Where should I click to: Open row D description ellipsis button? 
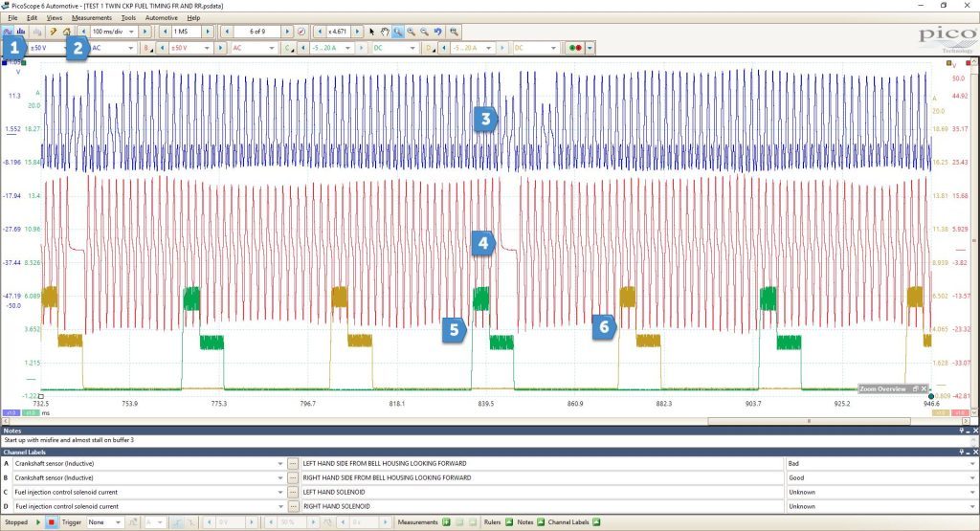[293, 507]
